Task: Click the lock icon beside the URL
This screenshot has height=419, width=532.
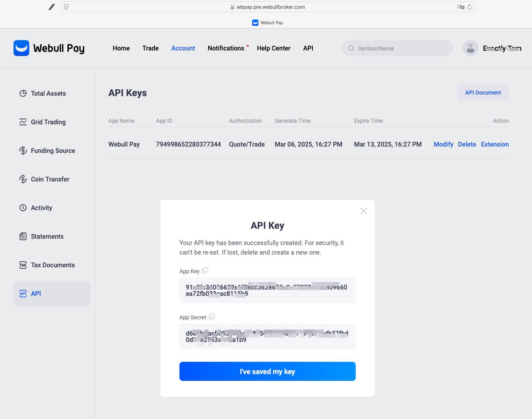Action: click(x=232, y=7)
